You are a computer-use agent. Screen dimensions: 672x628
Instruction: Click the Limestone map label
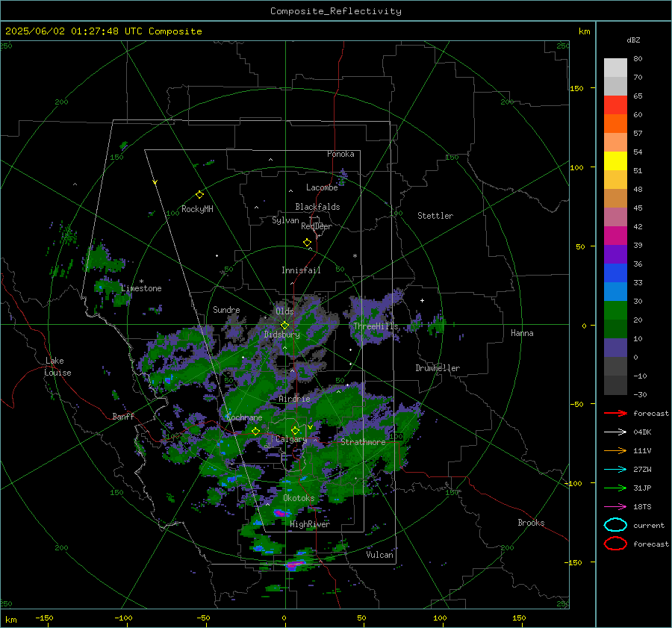(141, 288)
